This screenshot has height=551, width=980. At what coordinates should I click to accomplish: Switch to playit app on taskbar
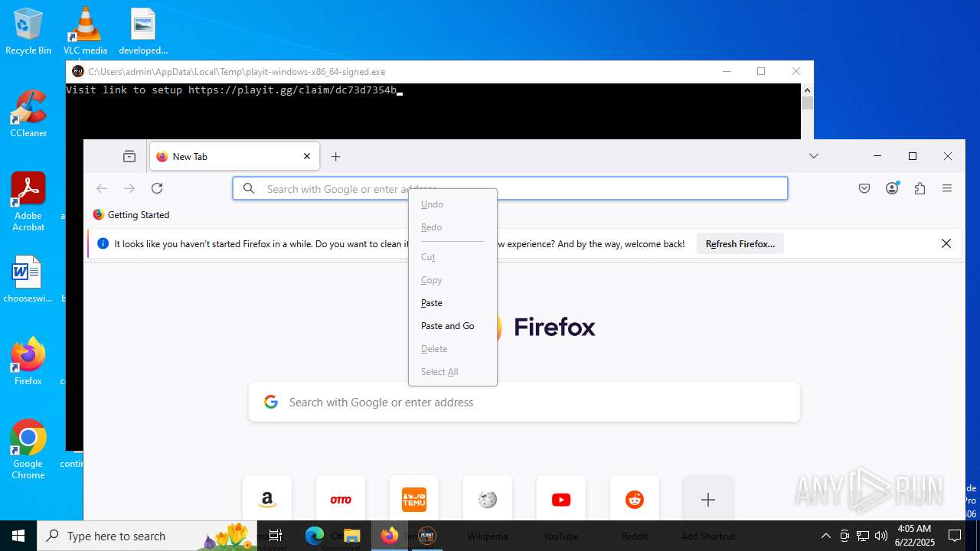pos(426,536)
